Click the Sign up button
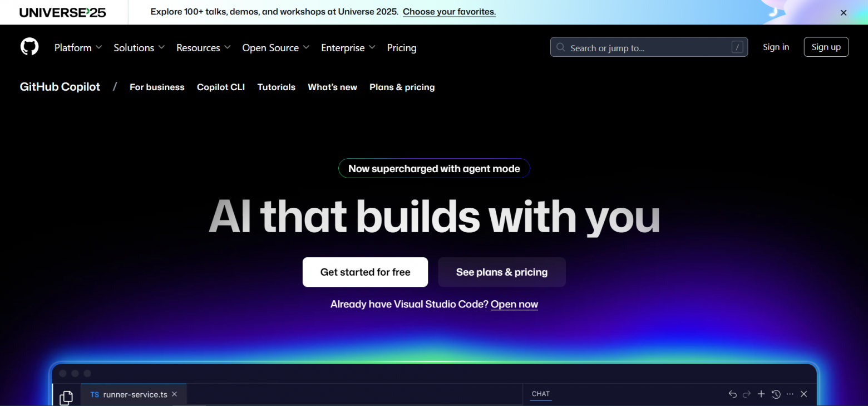The height and width of the screenshot is (406, 868). click(826, 47)
